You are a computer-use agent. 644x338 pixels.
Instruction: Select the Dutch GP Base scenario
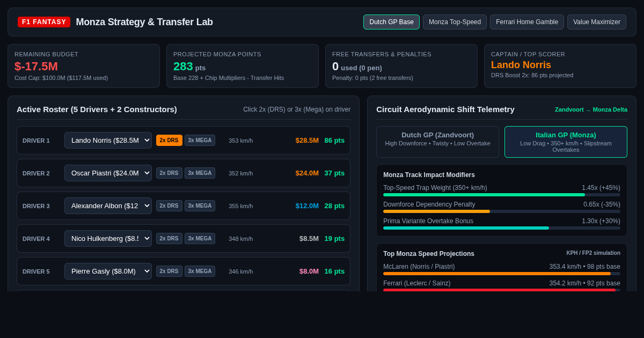tap(391, 22)
